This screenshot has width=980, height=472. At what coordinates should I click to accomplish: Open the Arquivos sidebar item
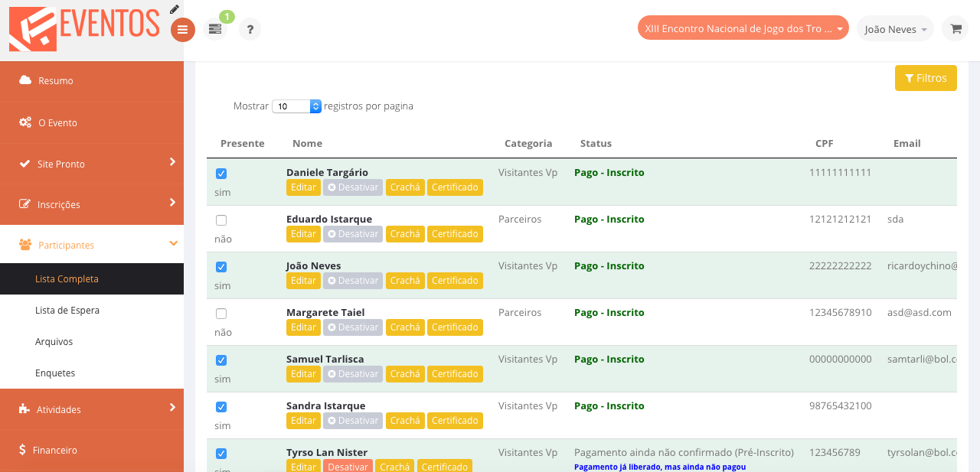coord(54,342)
